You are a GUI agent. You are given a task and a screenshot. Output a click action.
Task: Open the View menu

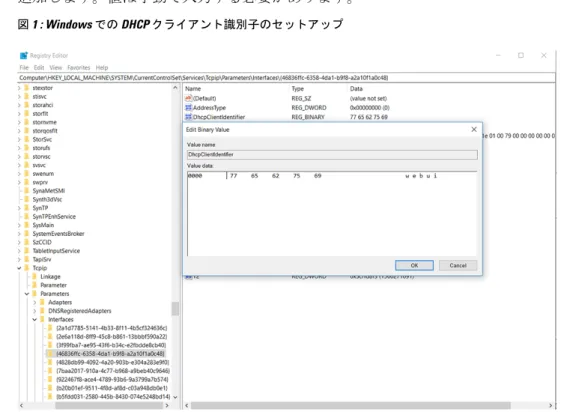click(x=55, y=68)
